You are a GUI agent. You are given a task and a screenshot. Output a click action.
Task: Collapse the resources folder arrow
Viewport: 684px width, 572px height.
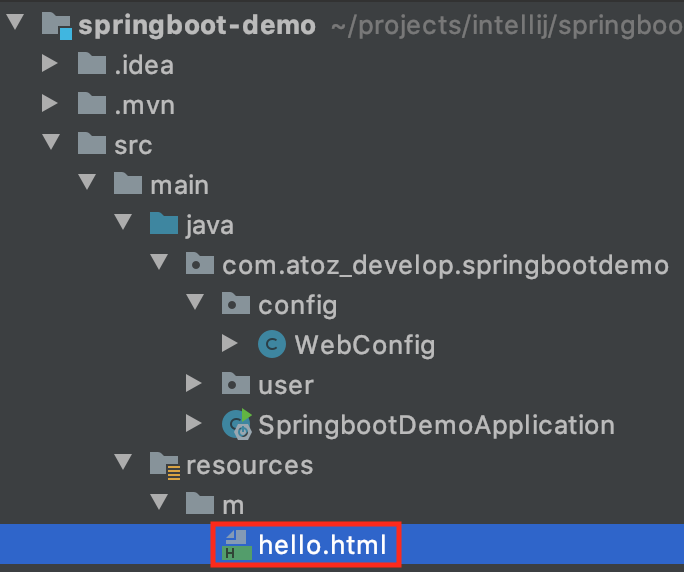[x=123, y=462]
